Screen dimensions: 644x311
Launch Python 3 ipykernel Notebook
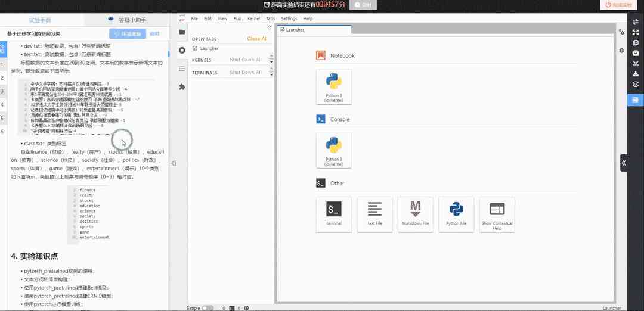pyautogui.click(x=333, y=86)
